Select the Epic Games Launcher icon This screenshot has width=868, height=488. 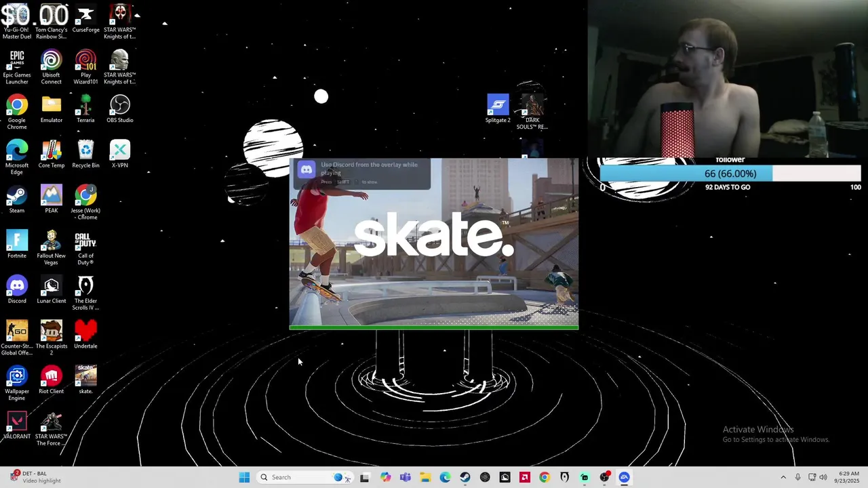click(17, 68)
